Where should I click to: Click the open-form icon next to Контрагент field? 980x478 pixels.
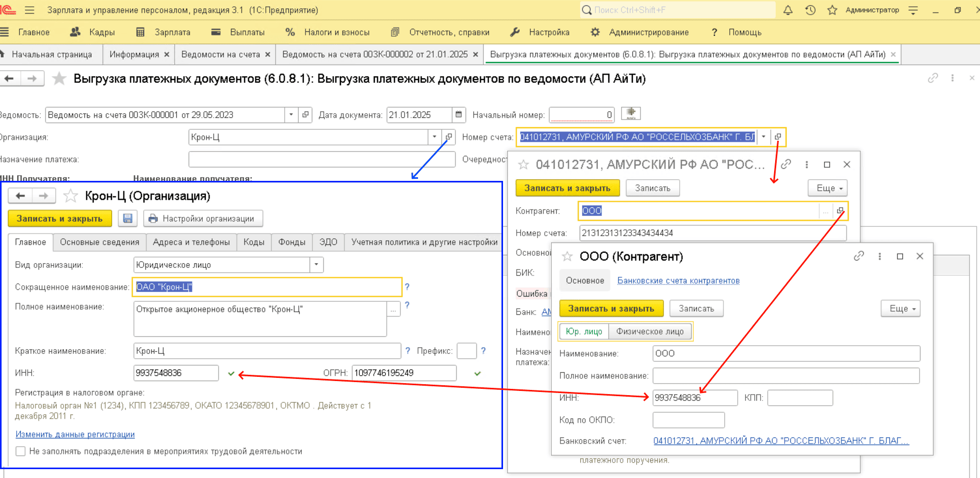(x=840, y=211)
